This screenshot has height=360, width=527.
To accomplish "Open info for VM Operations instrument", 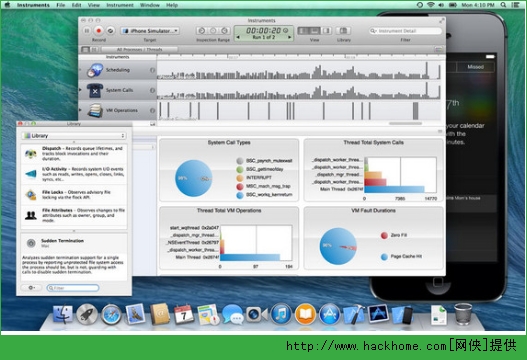I will point(152,110).
